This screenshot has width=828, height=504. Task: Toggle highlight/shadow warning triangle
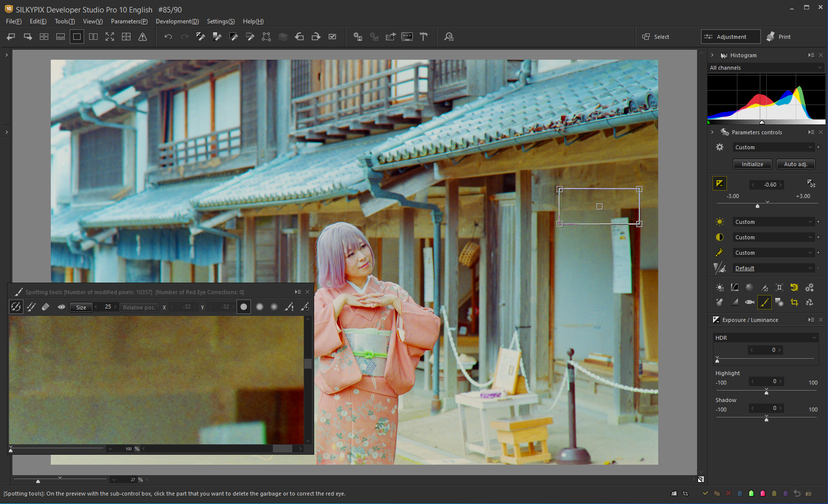click(142, 37)
